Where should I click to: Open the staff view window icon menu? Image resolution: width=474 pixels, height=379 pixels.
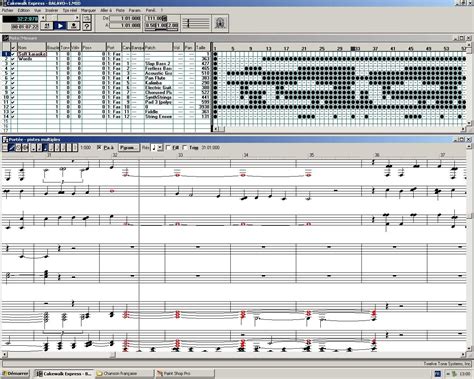pyautogui.click(x=5, y=139)
